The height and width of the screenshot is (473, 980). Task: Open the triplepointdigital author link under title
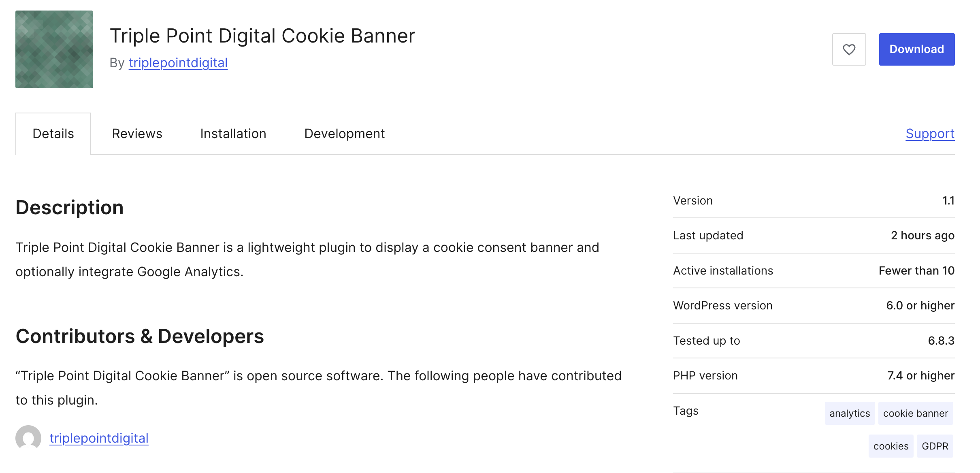tap(178, 63)
